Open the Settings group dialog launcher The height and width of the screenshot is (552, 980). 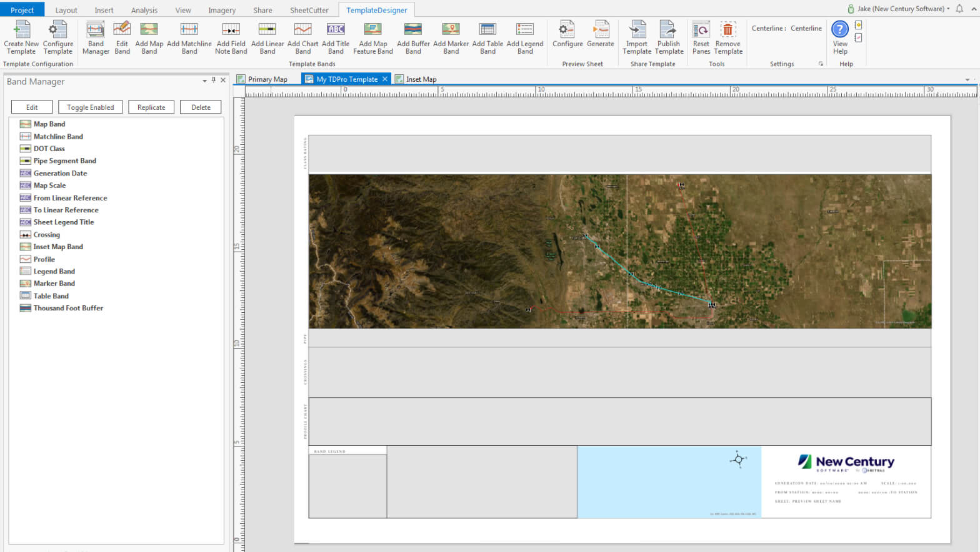click(x=821, y=64)
